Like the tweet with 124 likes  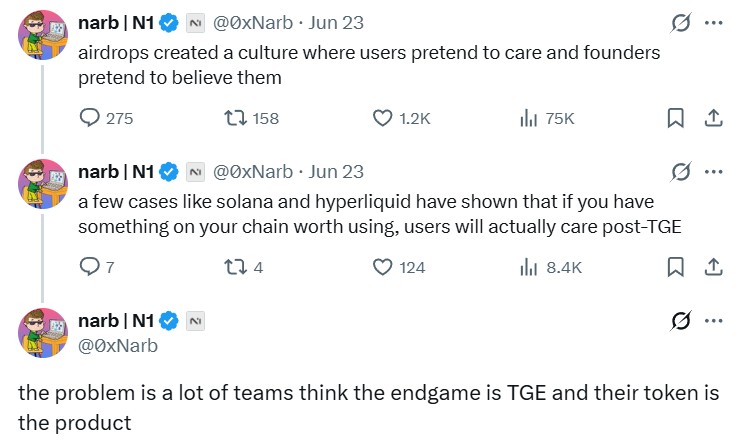[x=382, y=267]
